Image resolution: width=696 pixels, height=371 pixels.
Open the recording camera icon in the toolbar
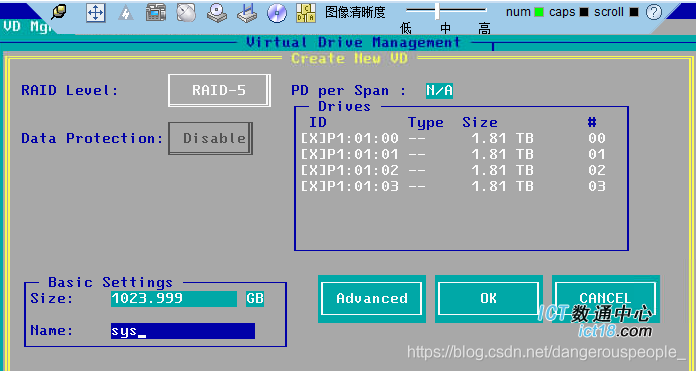point(156,13)
